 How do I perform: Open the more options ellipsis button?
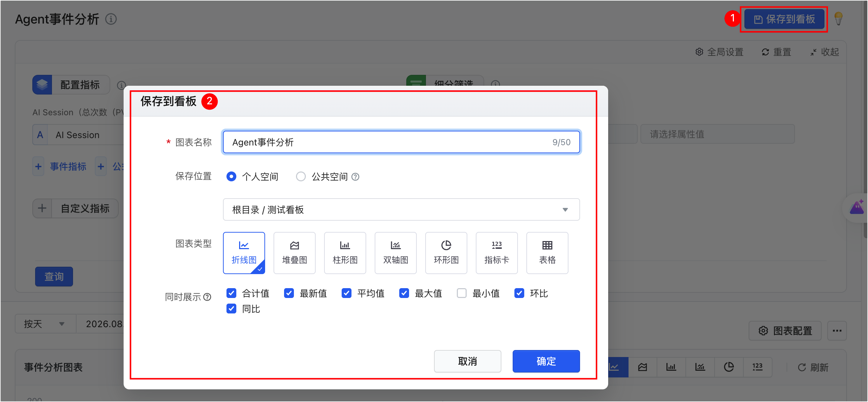click(x=837, y=331)
